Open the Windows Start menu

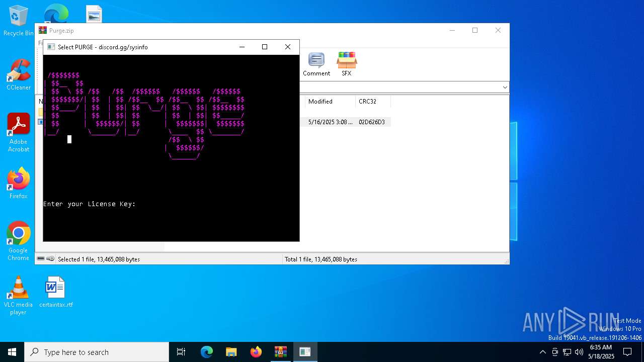click(12, 352)
